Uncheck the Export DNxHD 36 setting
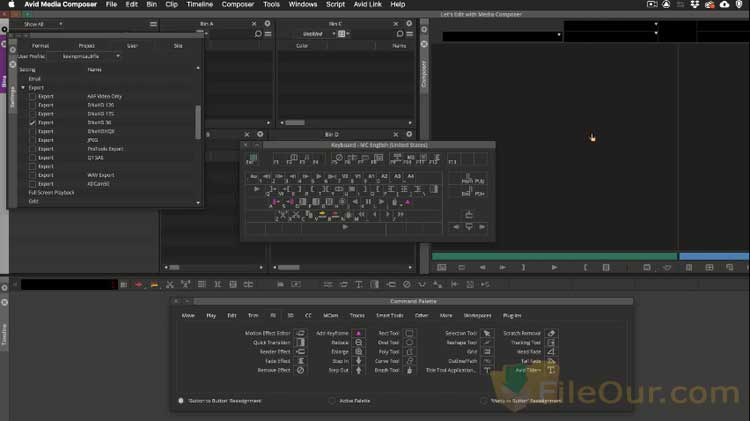This screenshot has height=421, width=750. pos(33,122)
